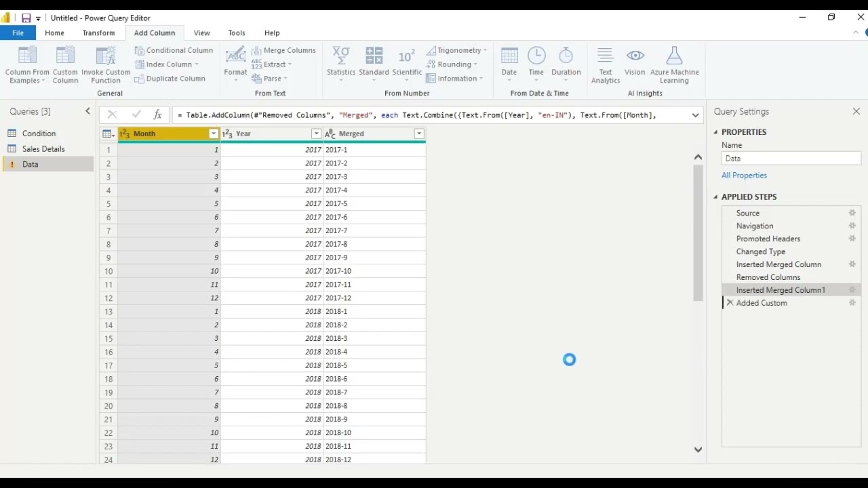Open Standard number operations
Viewport: 868px width, 488px height.
point(374,65)
